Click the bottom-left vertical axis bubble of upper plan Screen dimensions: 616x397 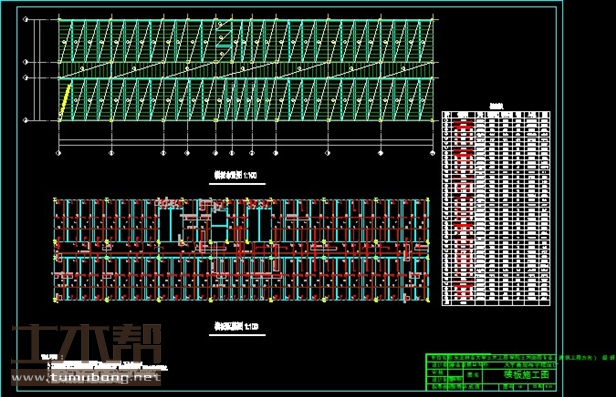pos(26,121)
